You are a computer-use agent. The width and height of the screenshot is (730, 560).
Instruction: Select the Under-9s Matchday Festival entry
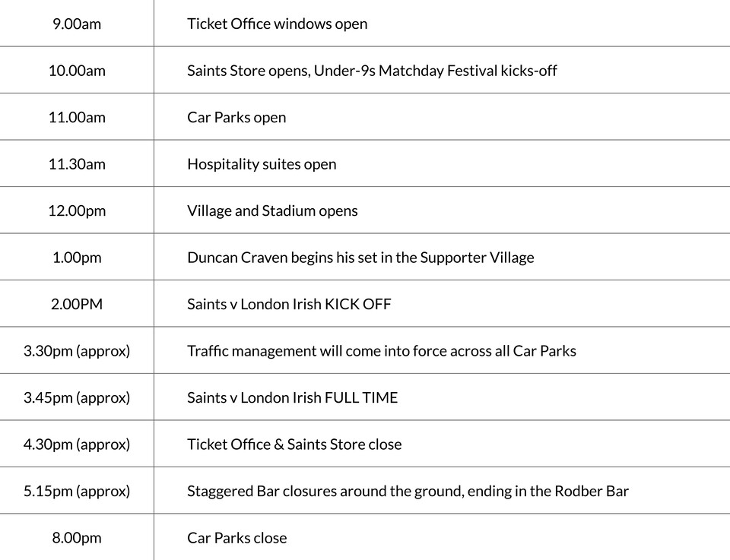coord(372,71)
